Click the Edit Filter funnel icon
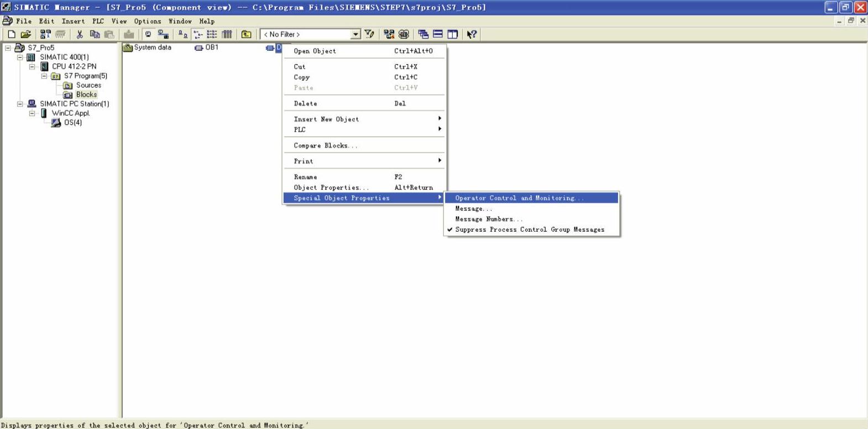The image size is (868, 429). [369, 34]
